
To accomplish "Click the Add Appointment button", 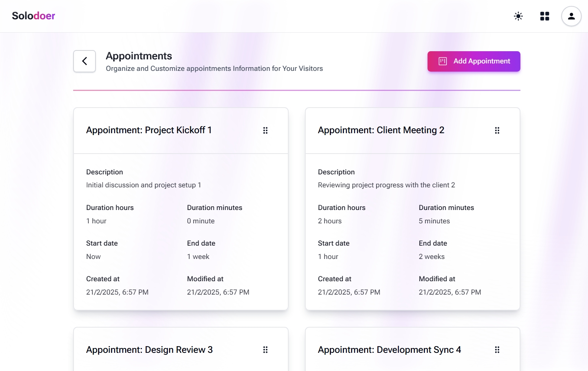I will [x=474, y=61].
